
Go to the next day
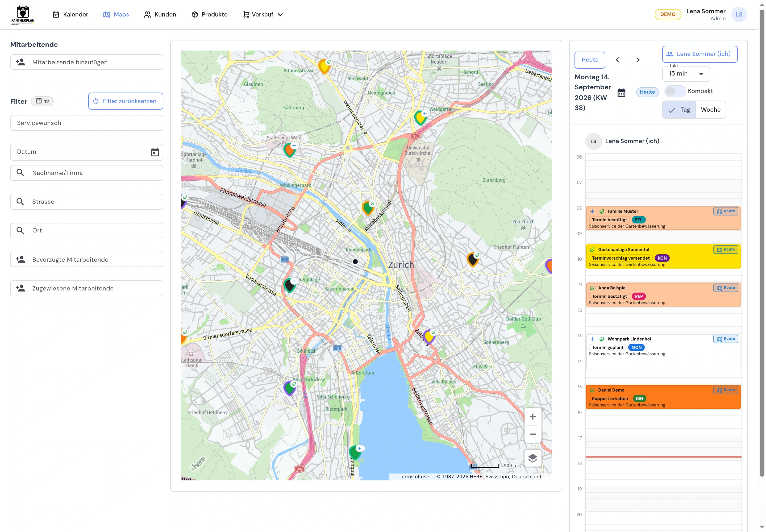pos(638,60)
